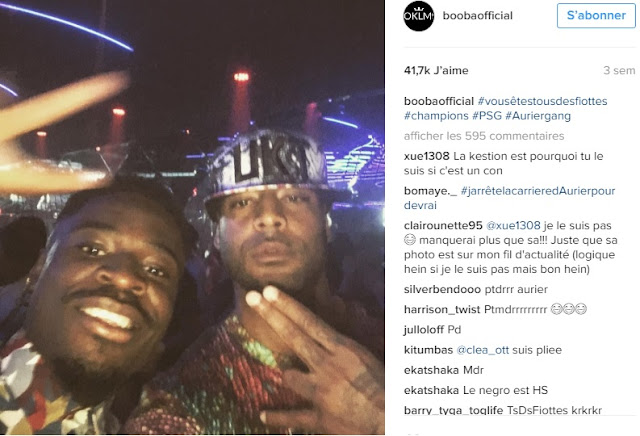This screenshot has height=436, width=640.
Task: Open julloloff commenter profile
Action: 424,329
